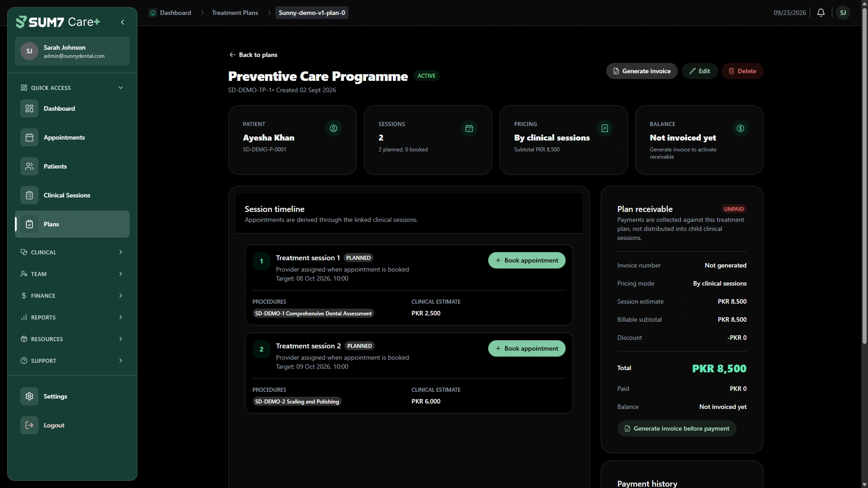
Task: Click the Generate invoice button
Action: tap(642, 71)
